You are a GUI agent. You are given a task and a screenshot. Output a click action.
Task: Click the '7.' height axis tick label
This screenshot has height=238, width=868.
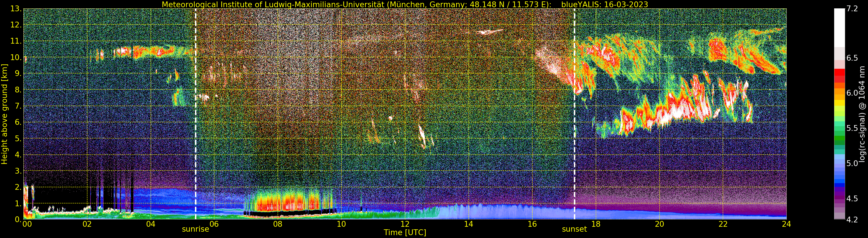point(18,106)
